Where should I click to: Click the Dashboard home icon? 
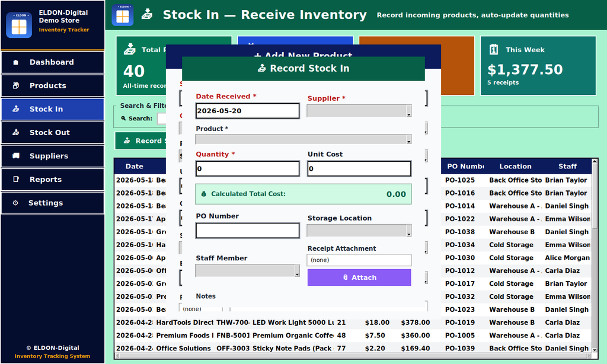[16, 62]
